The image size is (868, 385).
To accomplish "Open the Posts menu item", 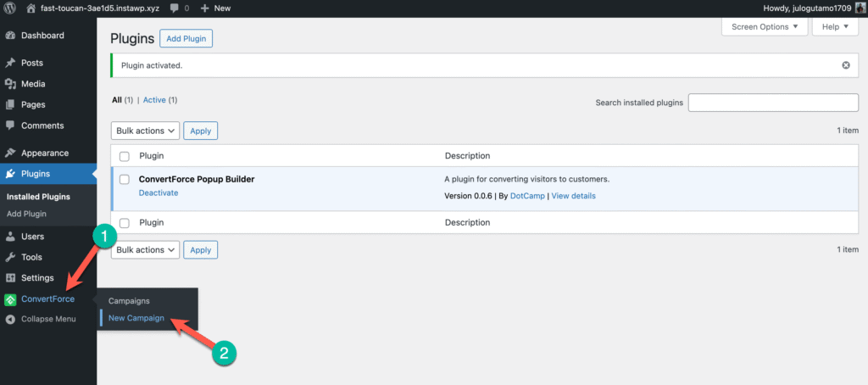I will pyautogui.click(x=32, y=63).
